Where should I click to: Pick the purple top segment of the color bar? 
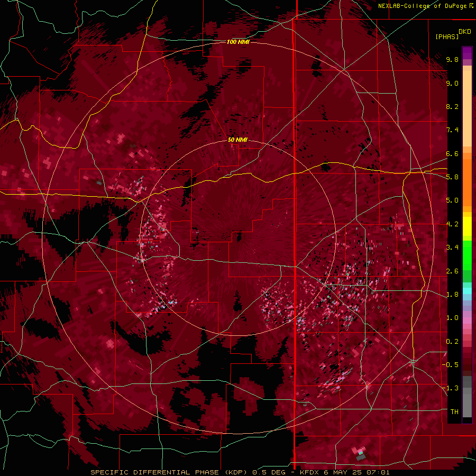[x=467, y=53]
